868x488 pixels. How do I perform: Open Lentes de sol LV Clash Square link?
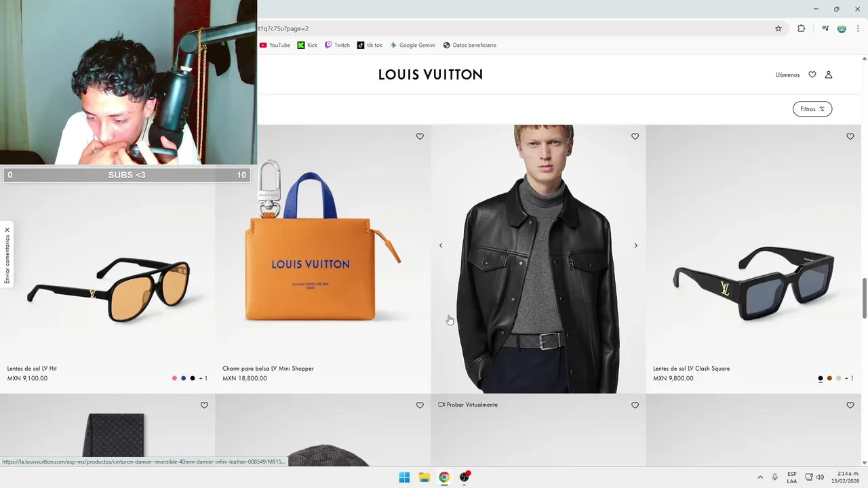point(691,369)
